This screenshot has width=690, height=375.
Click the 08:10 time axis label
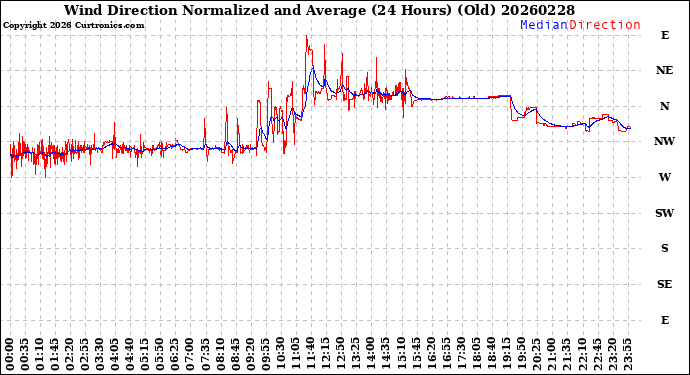click(220, 355)
